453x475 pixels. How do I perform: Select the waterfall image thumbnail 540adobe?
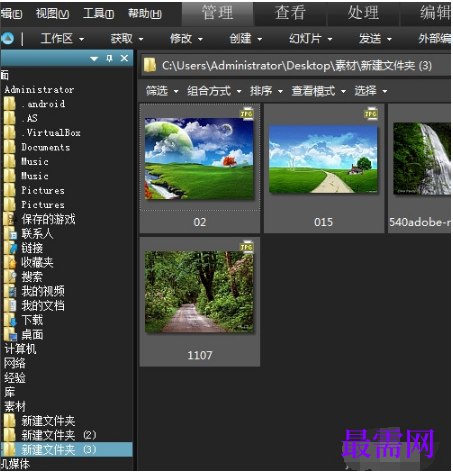click(x=422, y=159)
